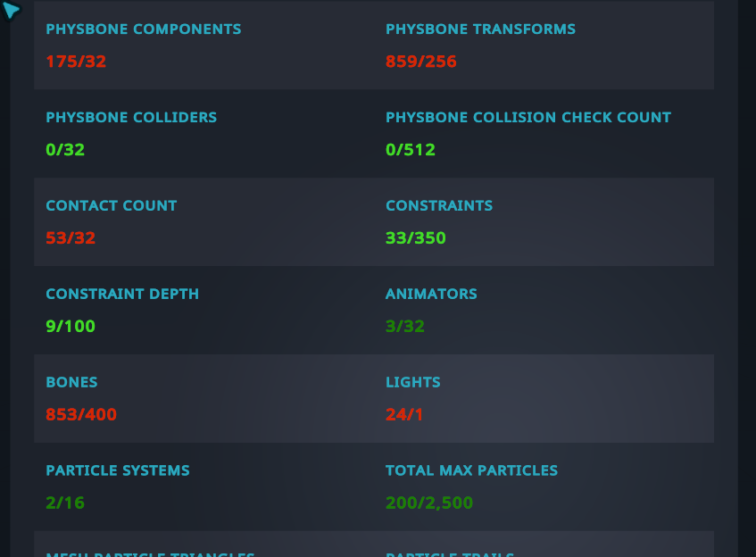Image resolution: width=756 pixels, height=557 pixels.
Task: Click the 33/350 constraints value
Action: [416, 238]
